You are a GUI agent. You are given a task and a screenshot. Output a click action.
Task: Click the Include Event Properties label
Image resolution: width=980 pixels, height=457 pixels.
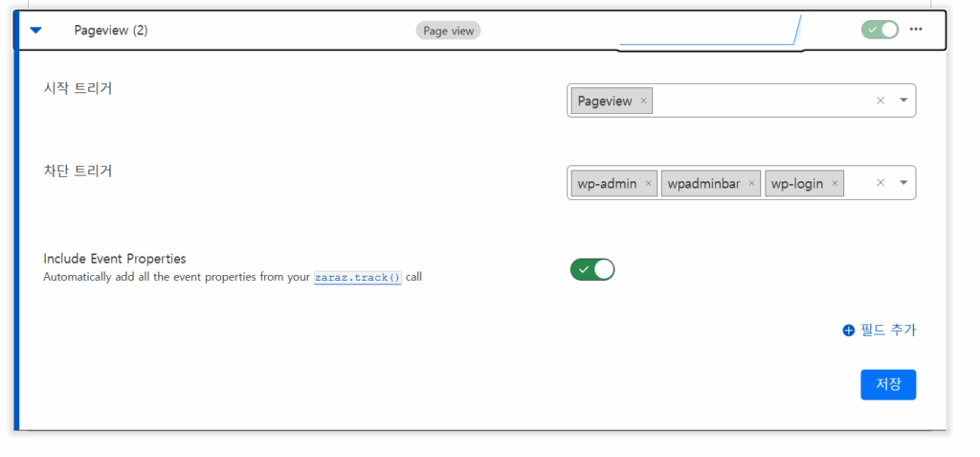point(115,259)
